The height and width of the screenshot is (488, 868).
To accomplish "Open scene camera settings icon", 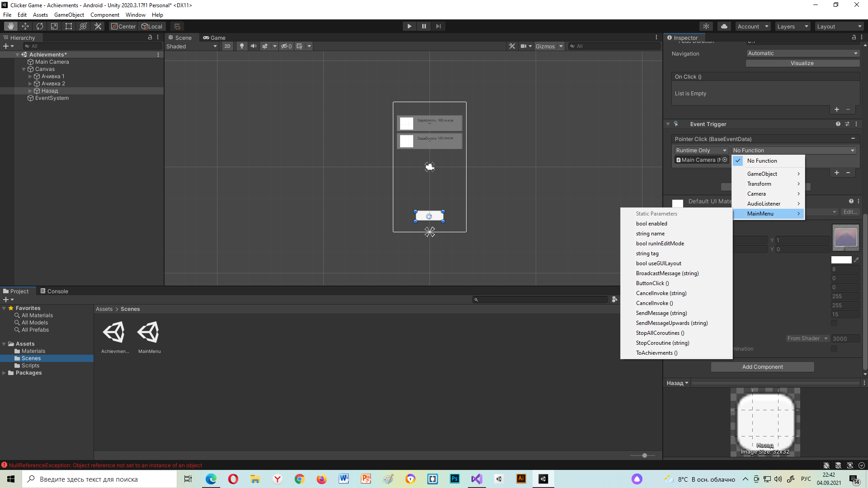I will click(x=523, y=46).
